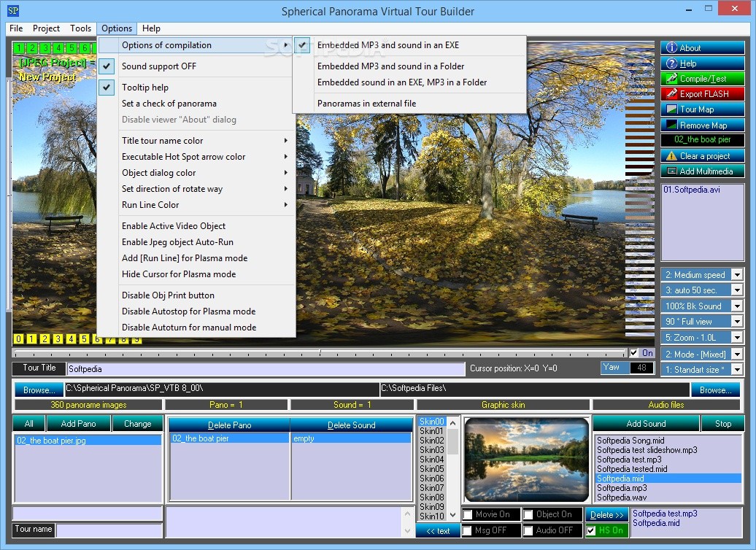Click the Add Multimedia button
Image resolution: width=756 pixels, height=550 pixels.
coord(703,171)
